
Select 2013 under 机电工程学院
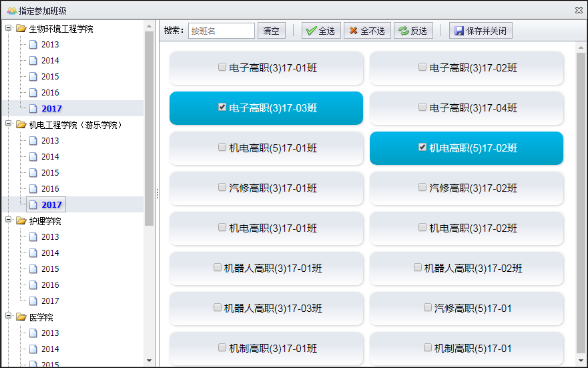point(50,141)
